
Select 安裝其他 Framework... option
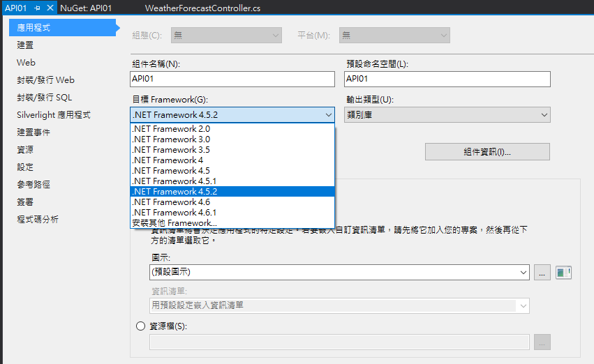pos(232,223)
